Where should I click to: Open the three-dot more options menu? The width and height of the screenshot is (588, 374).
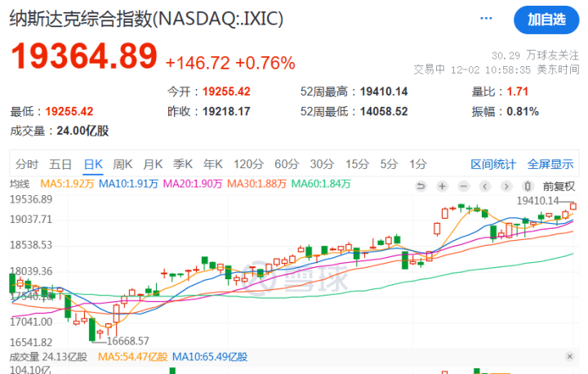pyautogui.click(x=486, y=19)
